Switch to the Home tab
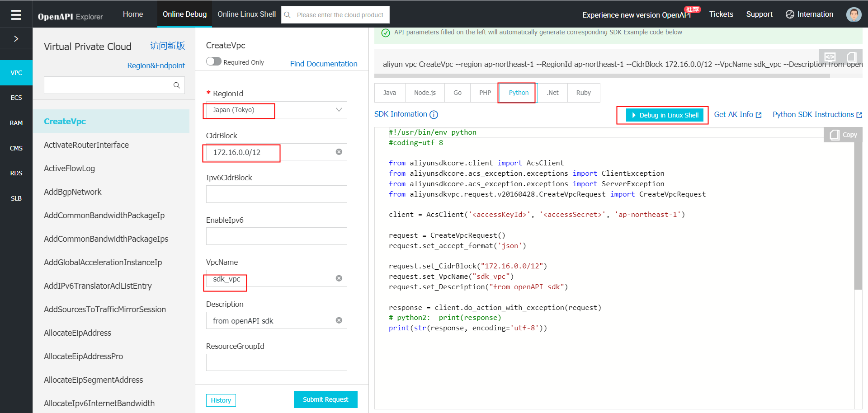 point(133,14)
